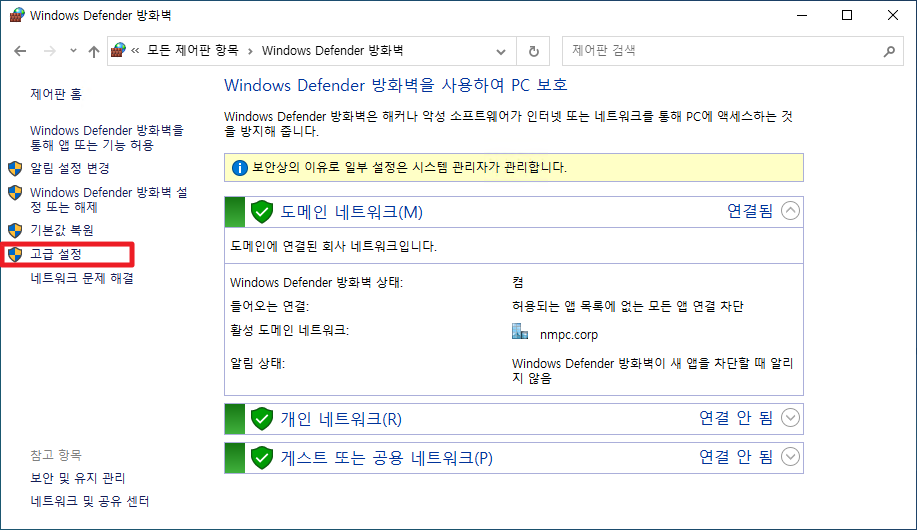The height and width of the screenshot is (530, 917).
Task: Click the forward navigation arrow
Action: point(50,51)
